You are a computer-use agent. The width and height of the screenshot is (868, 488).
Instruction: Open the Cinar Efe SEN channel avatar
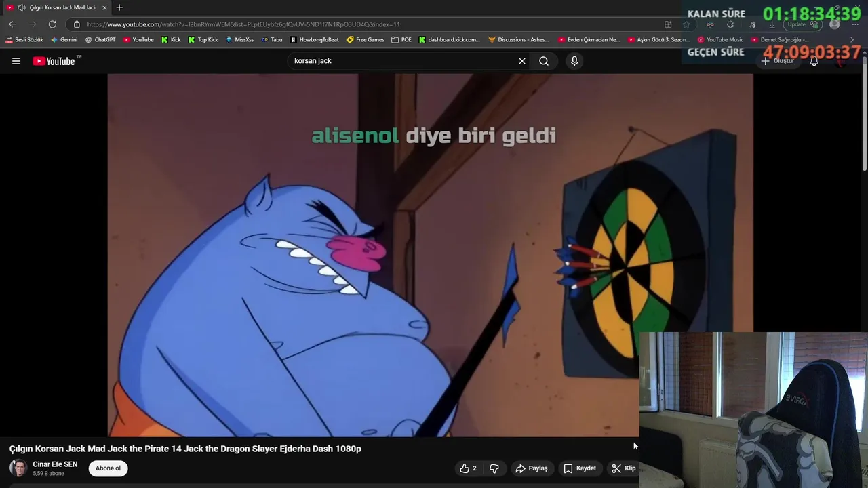18,468
